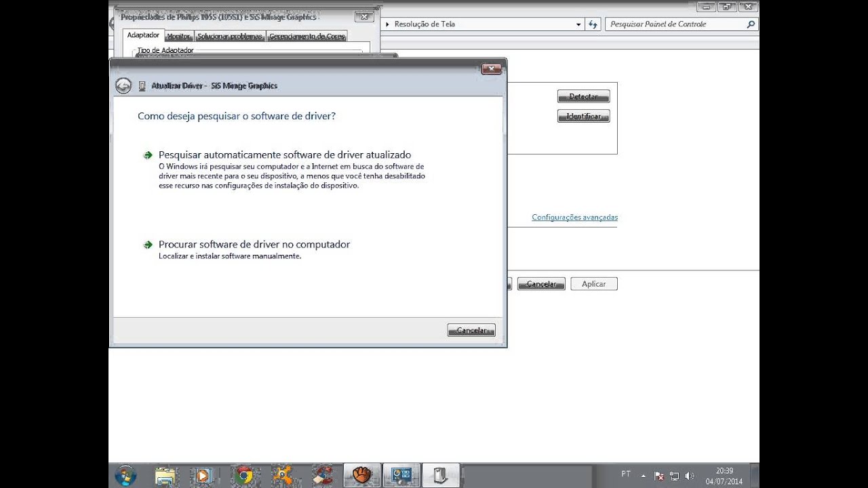Open the orange avast icon in taskbar
868x488 pixels.
[284, 475]
